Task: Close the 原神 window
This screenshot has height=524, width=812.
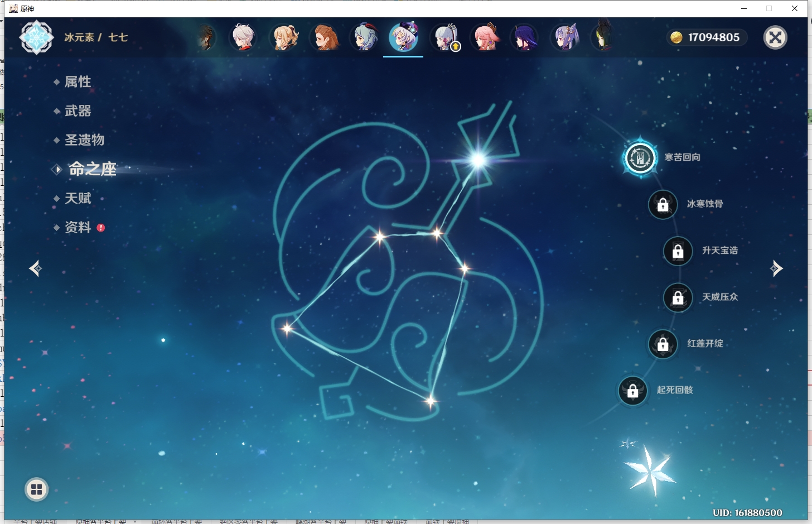Action: (x=795, y=8)
